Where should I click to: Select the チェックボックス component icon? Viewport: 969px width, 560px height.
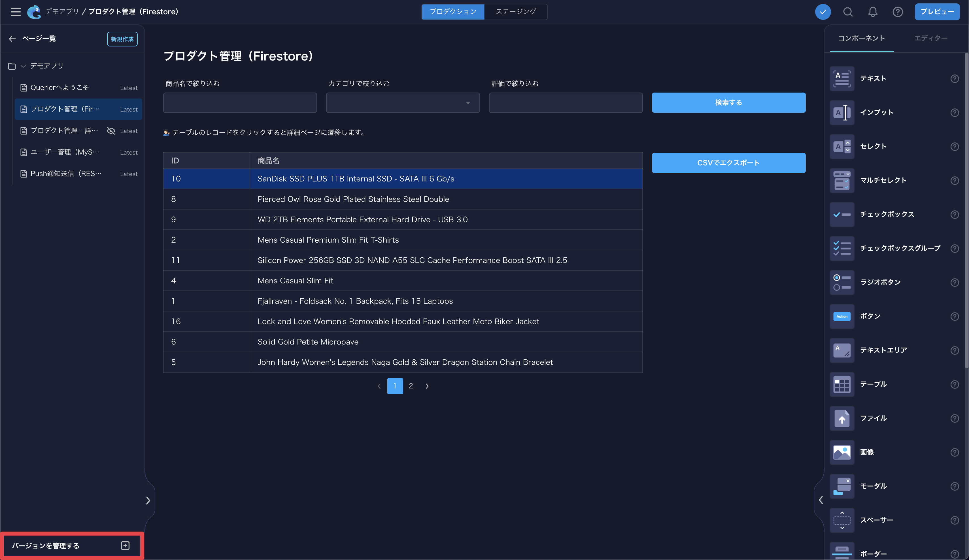[842, 215]
